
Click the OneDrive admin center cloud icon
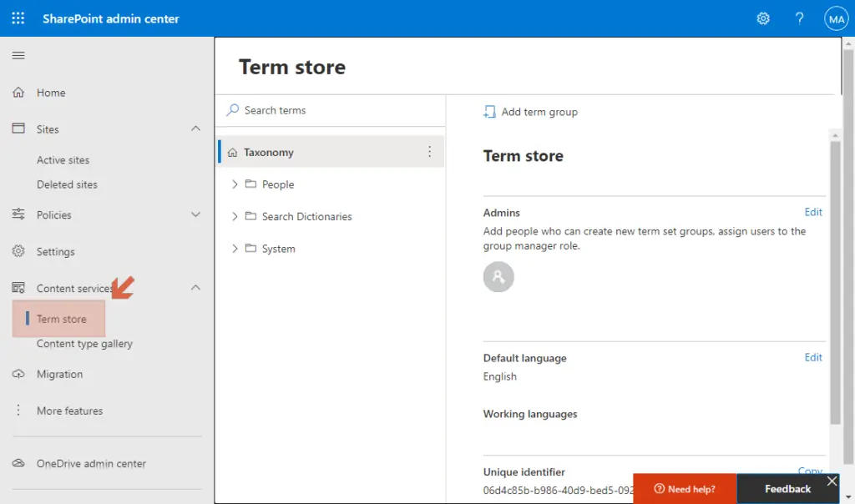[x=18, y=462]
